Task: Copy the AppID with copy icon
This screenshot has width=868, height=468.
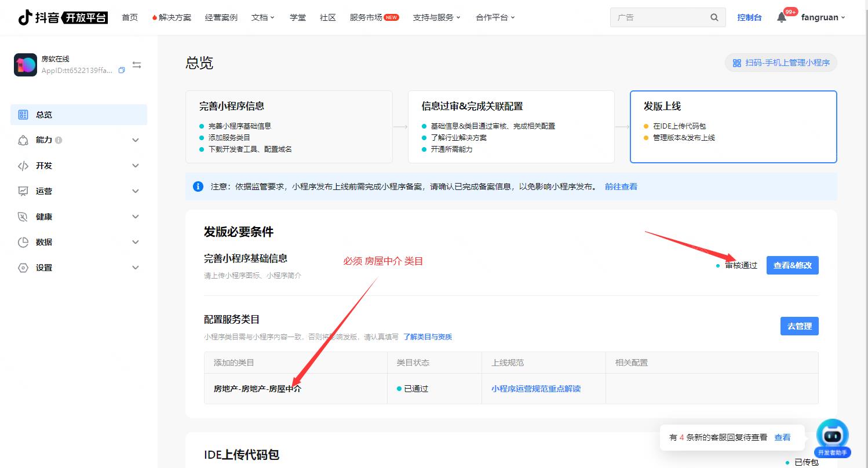Action: (122, 70)
